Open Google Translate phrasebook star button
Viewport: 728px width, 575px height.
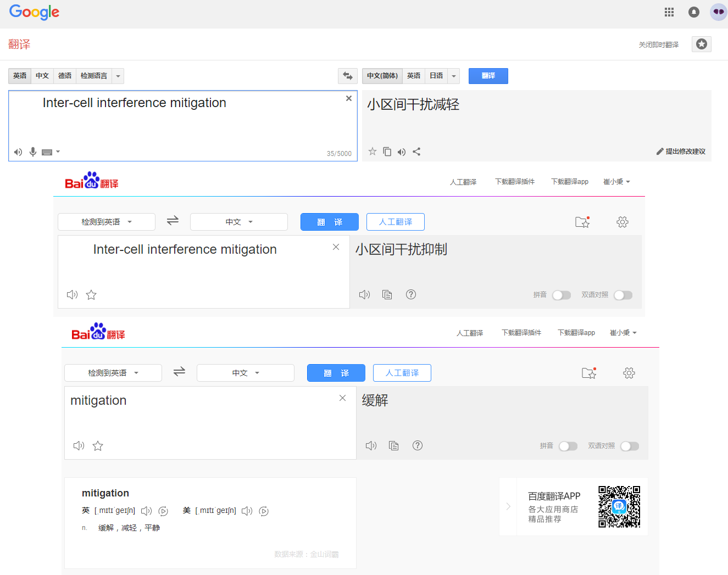pos(702,44)
